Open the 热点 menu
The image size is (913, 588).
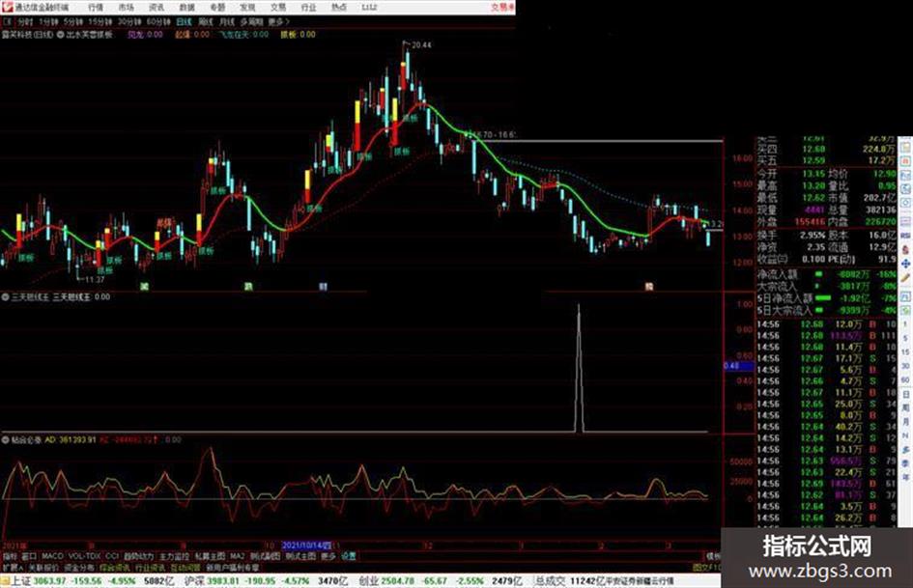[339, 8]
